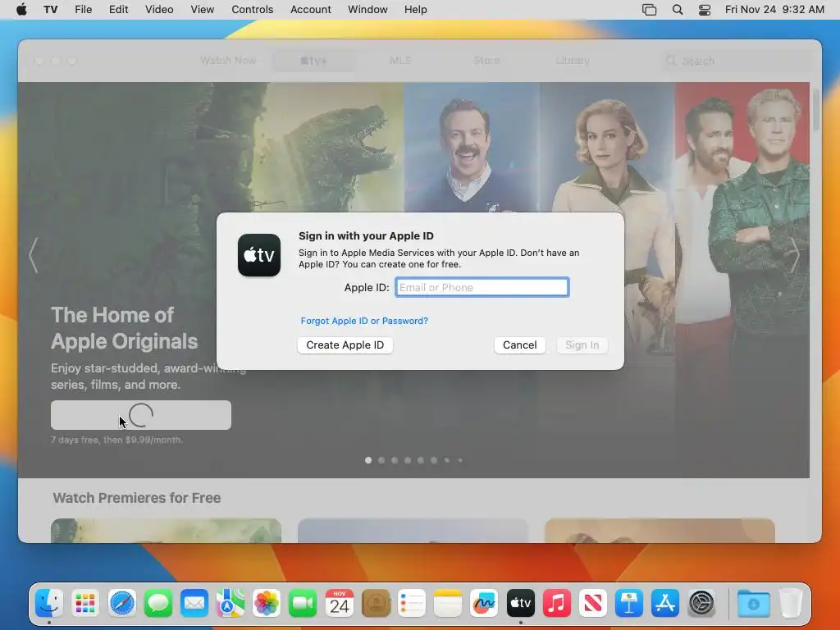
Task: Switch to the MLS tab
Action: click(400, 61)
